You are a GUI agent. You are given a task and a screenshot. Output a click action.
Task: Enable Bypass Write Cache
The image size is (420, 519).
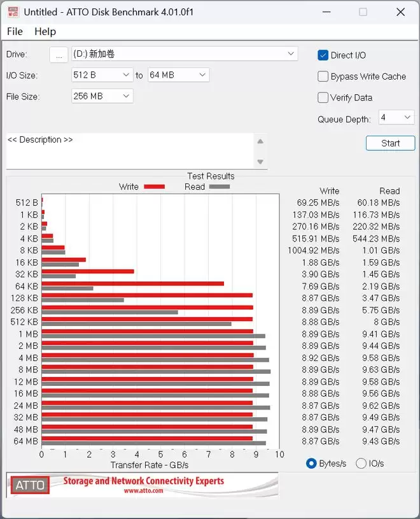tap(323, 76)
